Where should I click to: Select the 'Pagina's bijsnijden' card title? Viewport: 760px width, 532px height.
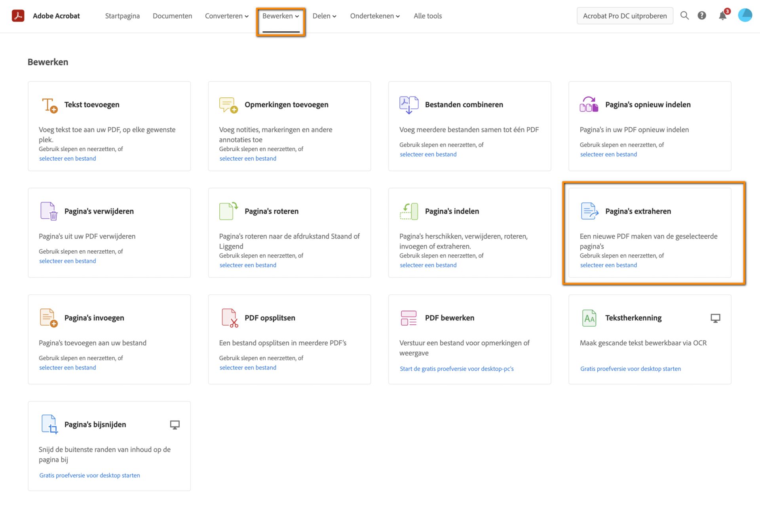95,424
